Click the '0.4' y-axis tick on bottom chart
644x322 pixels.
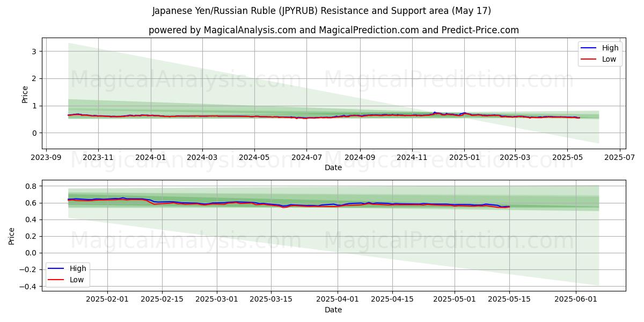[x=30, y=219]
